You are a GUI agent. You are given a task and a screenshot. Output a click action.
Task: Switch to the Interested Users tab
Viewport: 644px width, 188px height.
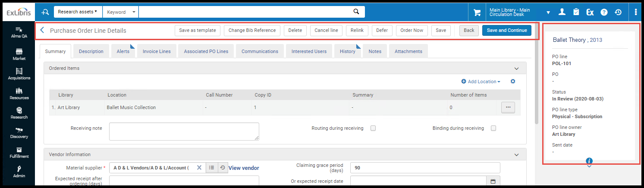309,51
